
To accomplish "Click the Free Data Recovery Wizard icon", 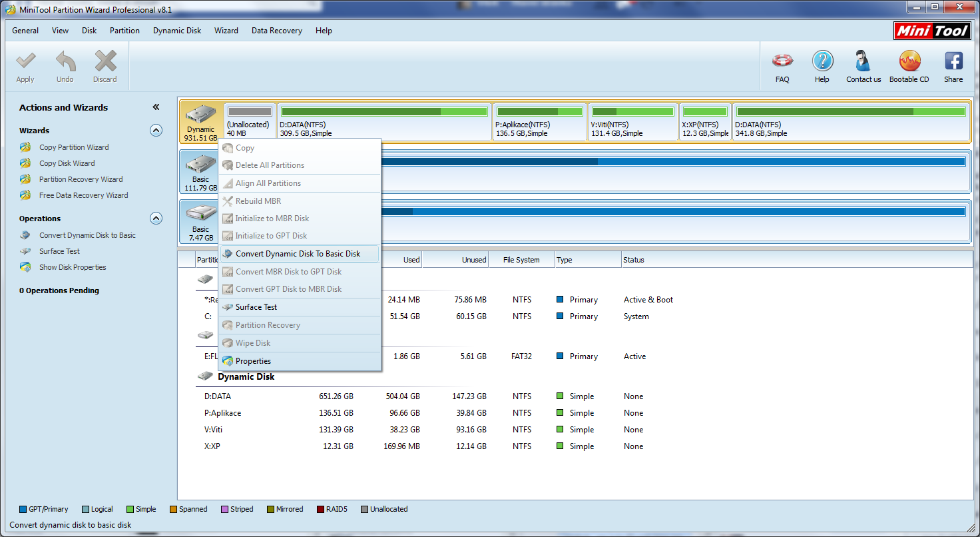I will pos(25,195).
